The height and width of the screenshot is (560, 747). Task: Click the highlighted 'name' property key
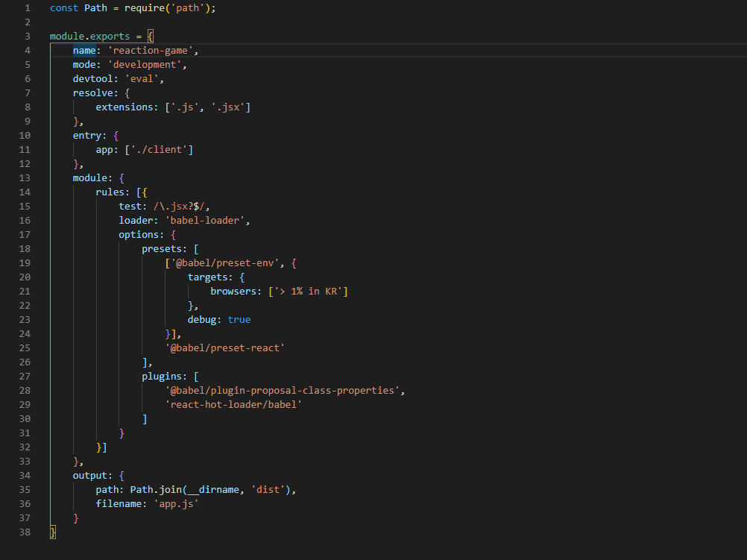pyautogui.click(x=84, y=51)
